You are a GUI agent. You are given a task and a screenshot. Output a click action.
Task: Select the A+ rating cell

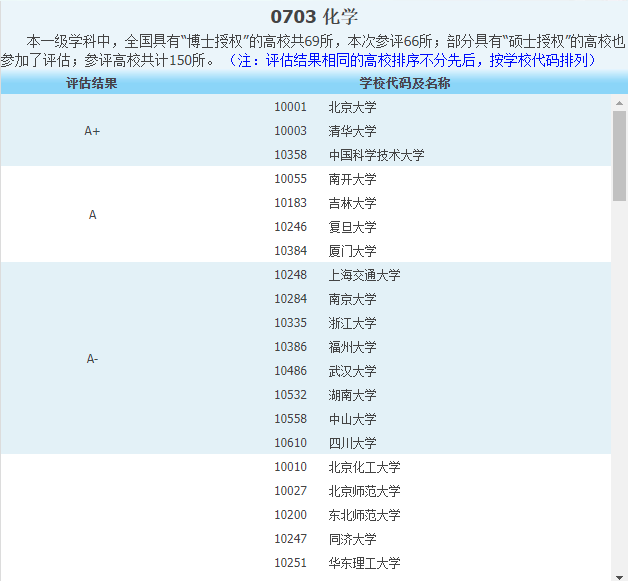[x=92, y=131]
